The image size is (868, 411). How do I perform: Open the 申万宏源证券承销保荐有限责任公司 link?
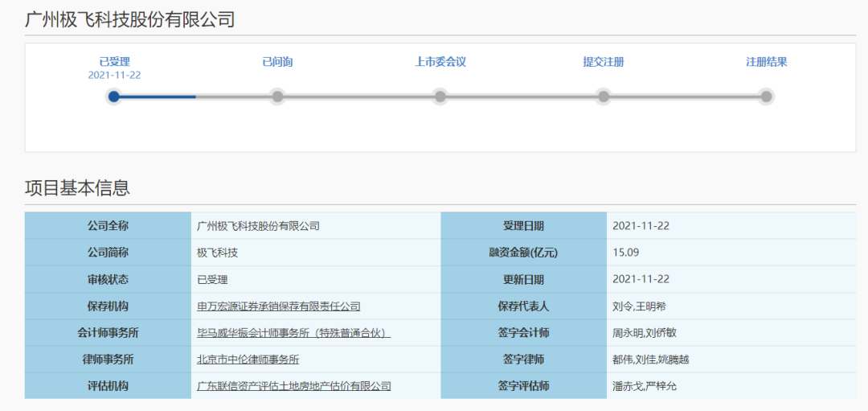(x=279, y=306)
